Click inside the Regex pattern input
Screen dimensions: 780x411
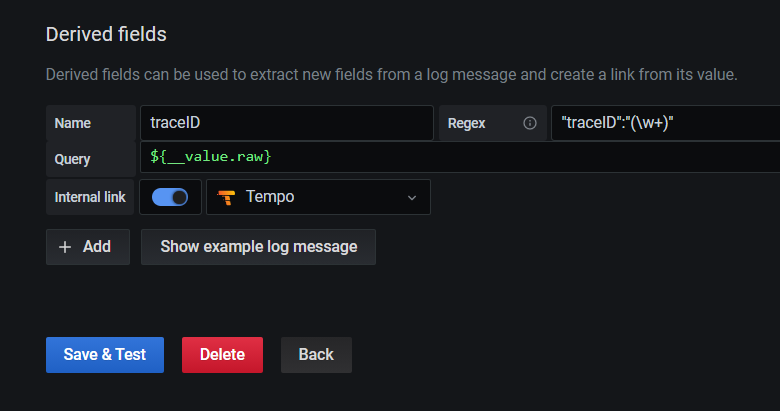tap(665, 123)
